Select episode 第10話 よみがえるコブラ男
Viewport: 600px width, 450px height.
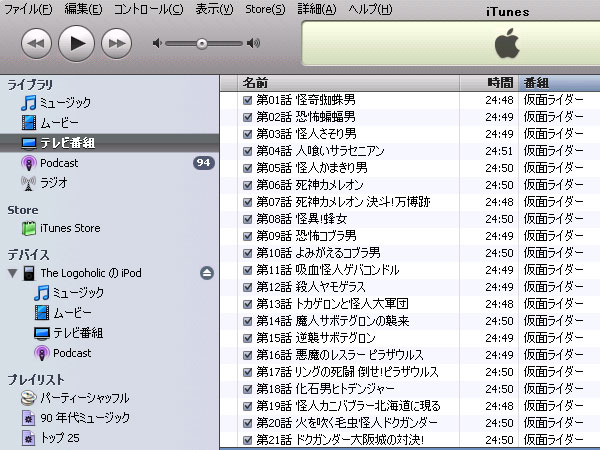(318, 253)
